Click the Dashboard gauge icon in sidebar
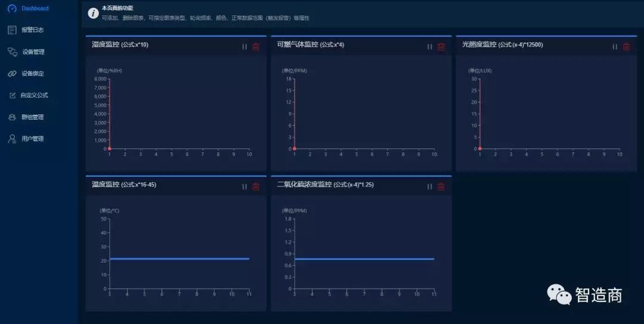The height and width of the screenshot is (324, 644). click(12, 8)
